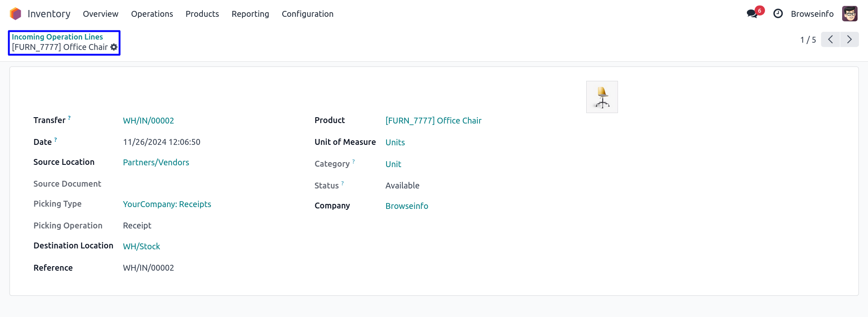Click the Overview menu item
Image resolution: width=868 pixels, height=317 pixels.
(x=100, y=14)
